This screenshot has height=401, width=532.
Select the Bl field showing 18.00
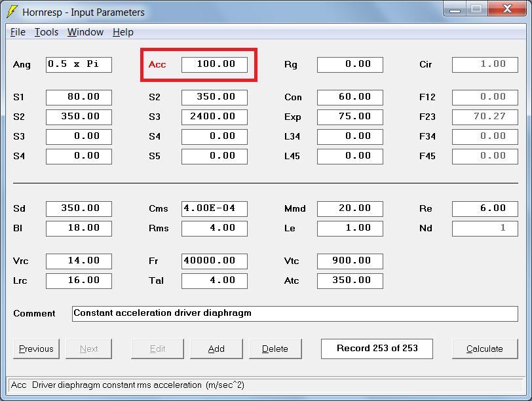click(x=79, y=228)
